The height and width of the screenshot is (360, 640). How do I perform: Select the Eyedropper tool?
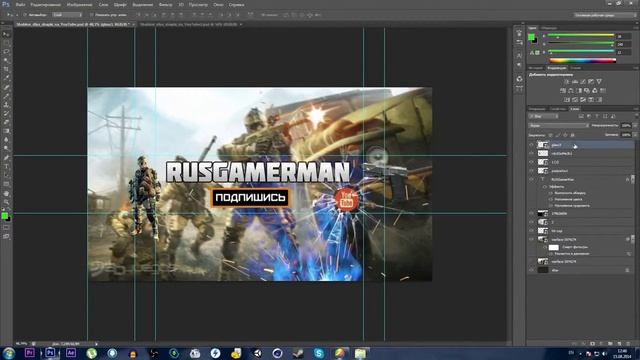(6, 78)
